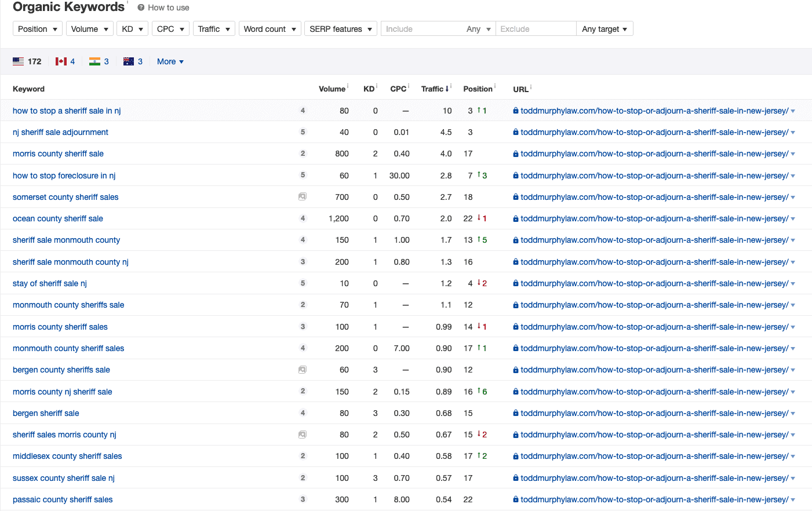812x511 pixels.
Task: Sort table by CPC column header
Action: 398,89
